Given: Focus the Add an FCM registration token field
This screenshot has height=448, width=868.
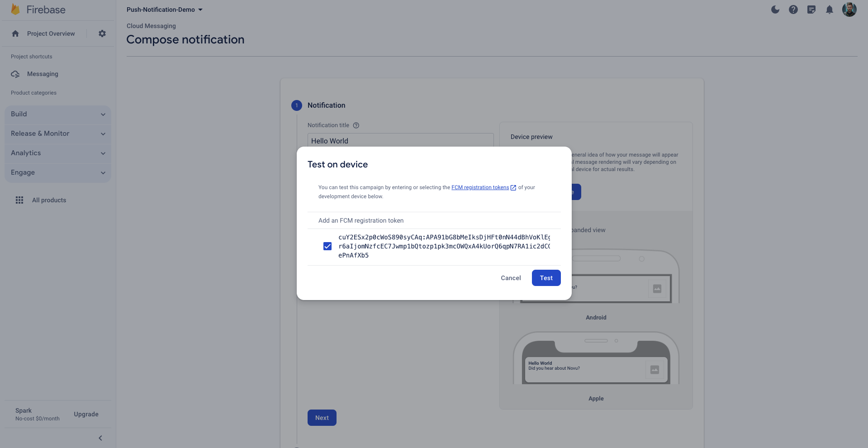Looking at the screenshot, I should (434, 220).
